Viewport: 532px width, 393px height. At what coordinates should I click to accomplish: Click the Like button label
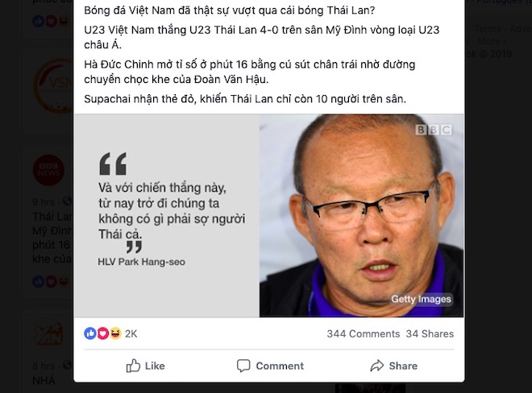(155, 366)
